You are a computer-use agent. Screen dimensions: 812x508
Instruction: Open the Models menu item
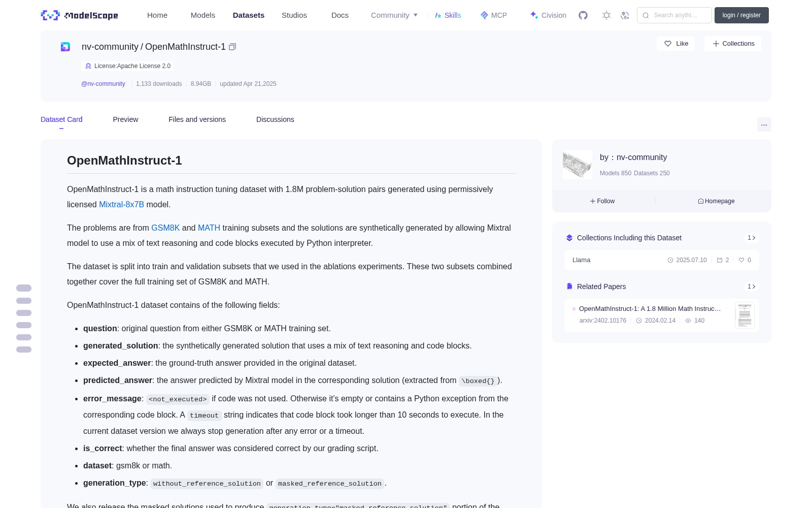coord(203,15)
